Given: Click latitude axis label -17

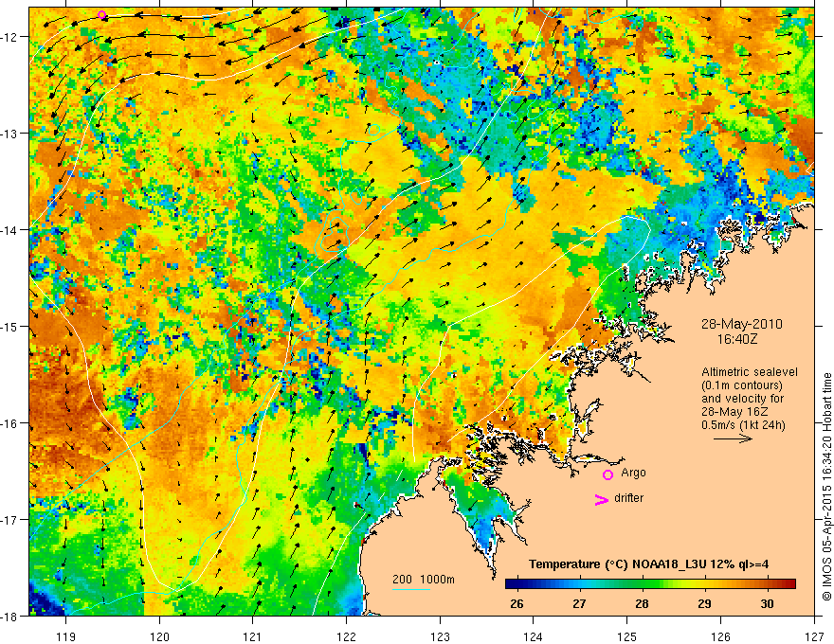Looking at the screenshot, I should [10, 520].
